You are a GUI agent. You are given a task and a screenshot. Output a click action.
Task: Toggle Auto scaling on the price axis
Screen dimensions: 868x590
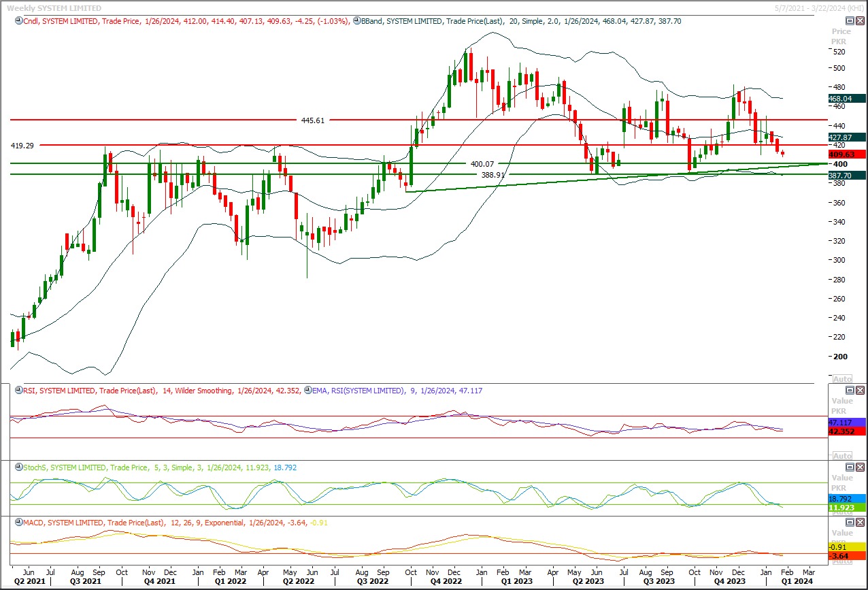pyautogui.click(x=842, y=378)
